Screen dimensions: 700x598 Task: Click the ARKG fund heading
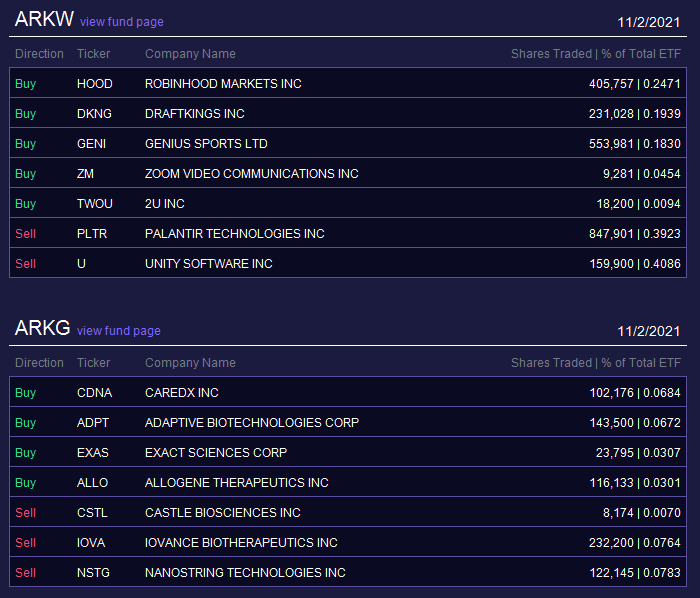pos(42,328)
